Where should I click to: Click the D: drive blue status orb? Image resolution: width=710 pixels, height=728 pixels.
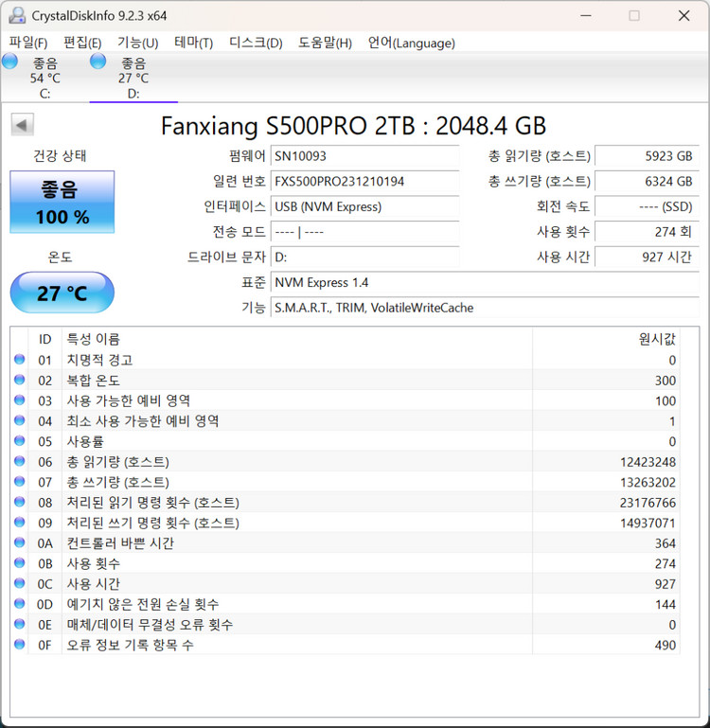pyautogui.click(x=98, y=61)
